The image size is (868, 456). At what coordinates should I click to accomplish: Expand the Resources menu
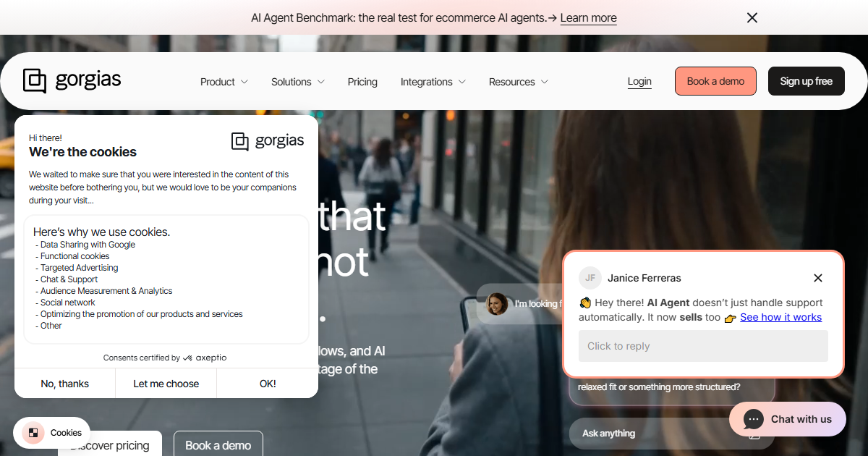point(519,82)
